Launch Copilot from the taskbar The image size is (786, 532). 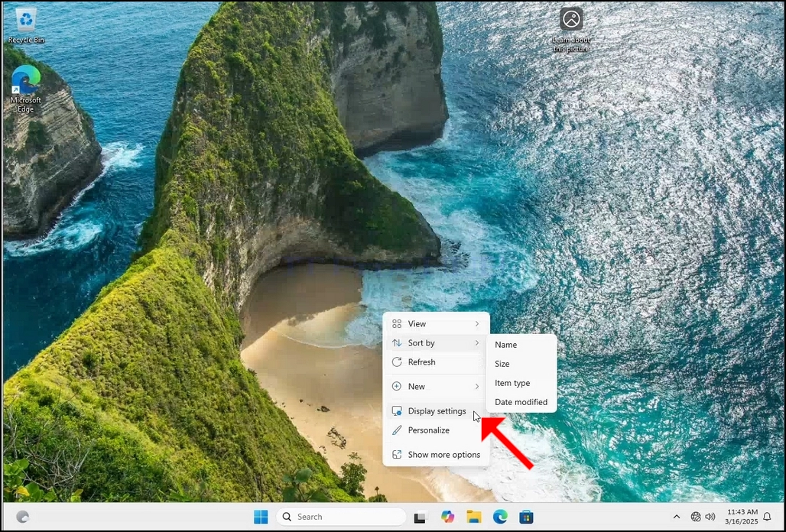[447, 517]
